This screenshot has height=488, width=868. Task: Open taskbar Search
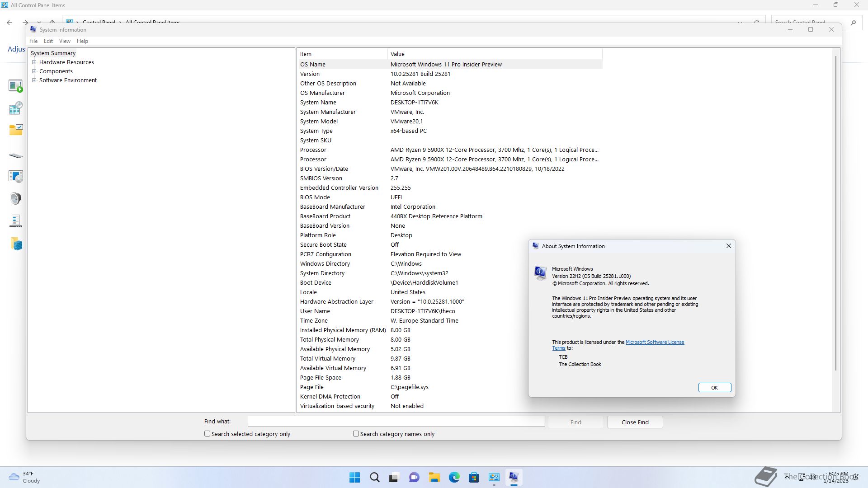[375, 478]
